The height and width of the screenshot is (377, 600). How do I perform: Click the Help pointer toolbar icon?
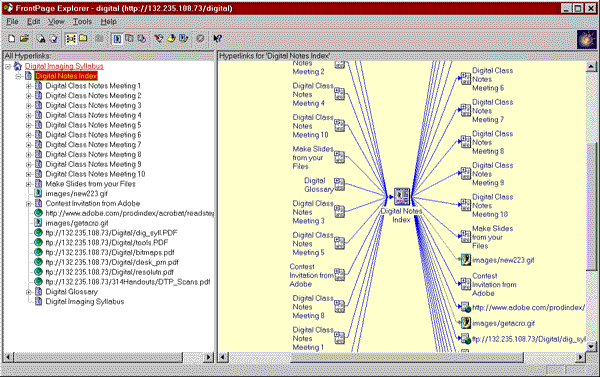coord(217,39)
